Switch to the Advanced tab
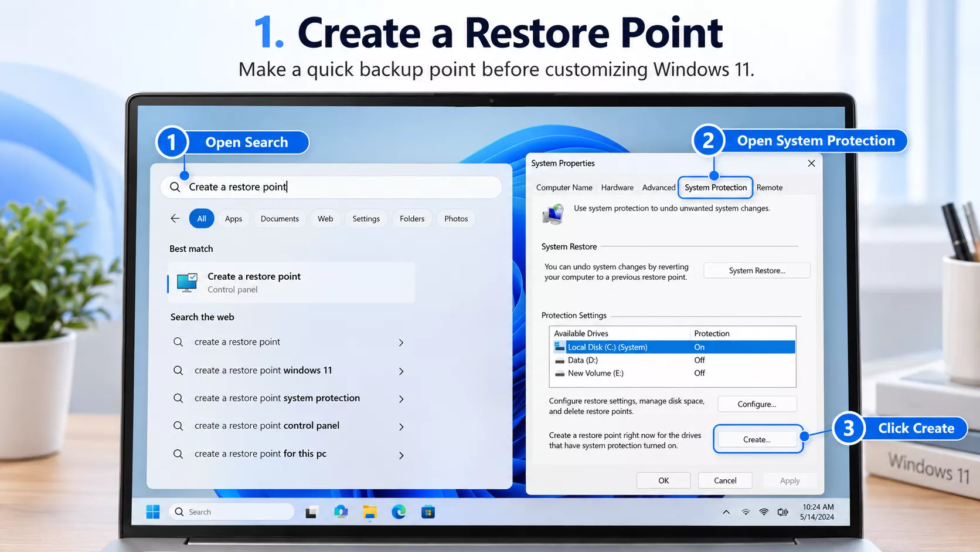Image resolution: width=980 pixels, height=552 pixels. [x=659, y=188]
